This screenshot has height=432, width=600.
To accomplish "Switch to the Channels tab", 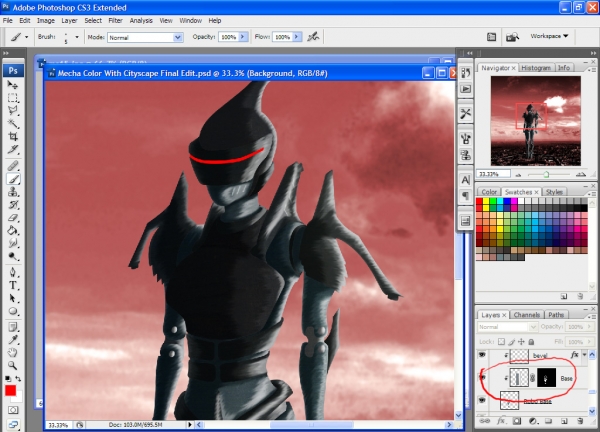I will 527,315.
